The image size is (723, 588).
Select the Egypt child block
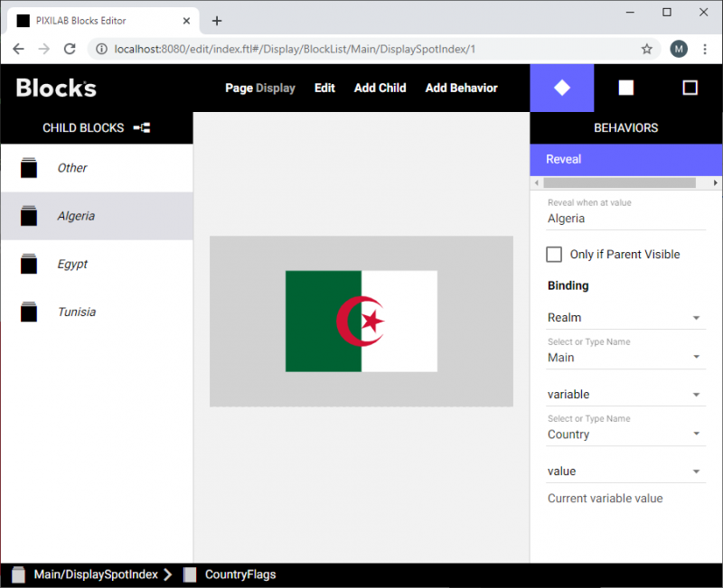point(97,264)
